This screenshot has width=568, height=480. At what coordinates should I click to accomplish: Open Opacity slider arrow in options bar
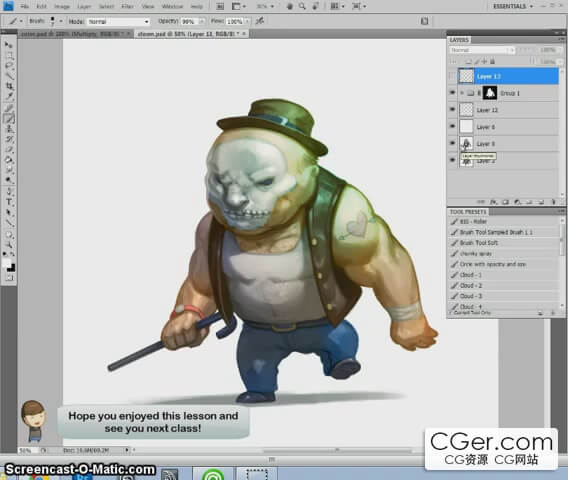coord(201,22)
